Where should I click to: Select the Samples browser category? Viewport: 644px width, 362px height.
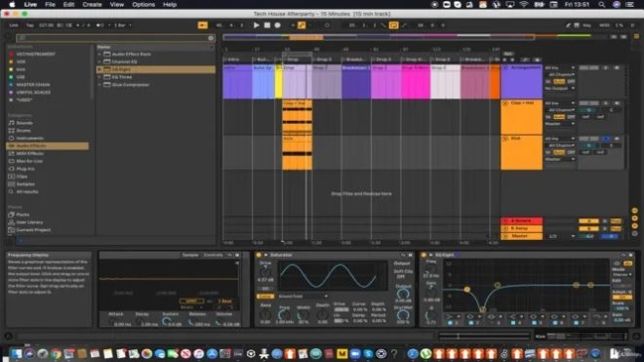click(x=25, y=184)
